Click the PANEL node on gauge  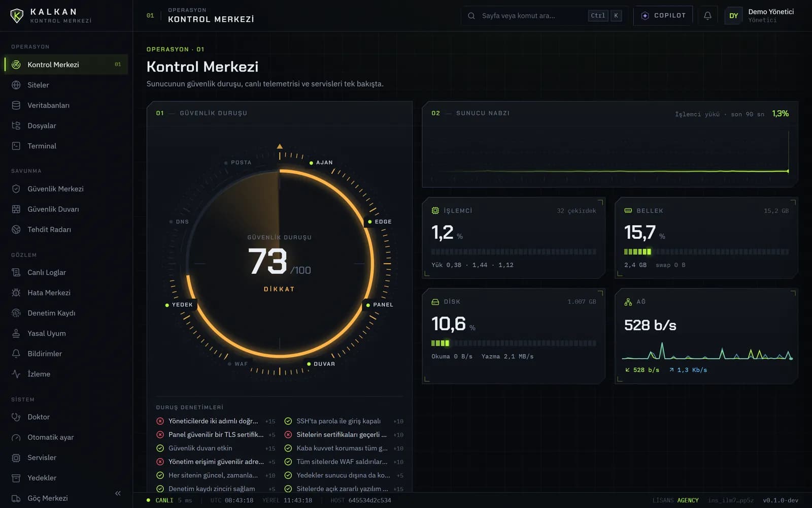click(380, 305)
